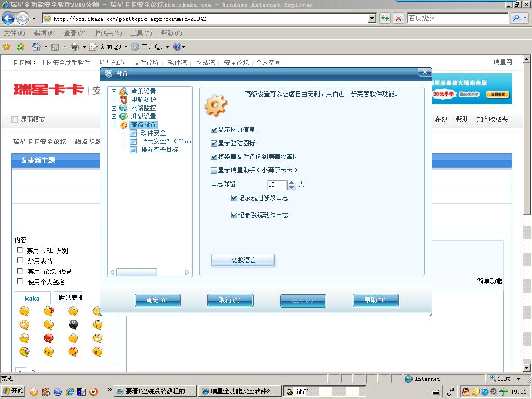Switch to the kaka emoticon tab
Image resolution: width=532 pixels, height=399 pixels.
pos(33,298)
